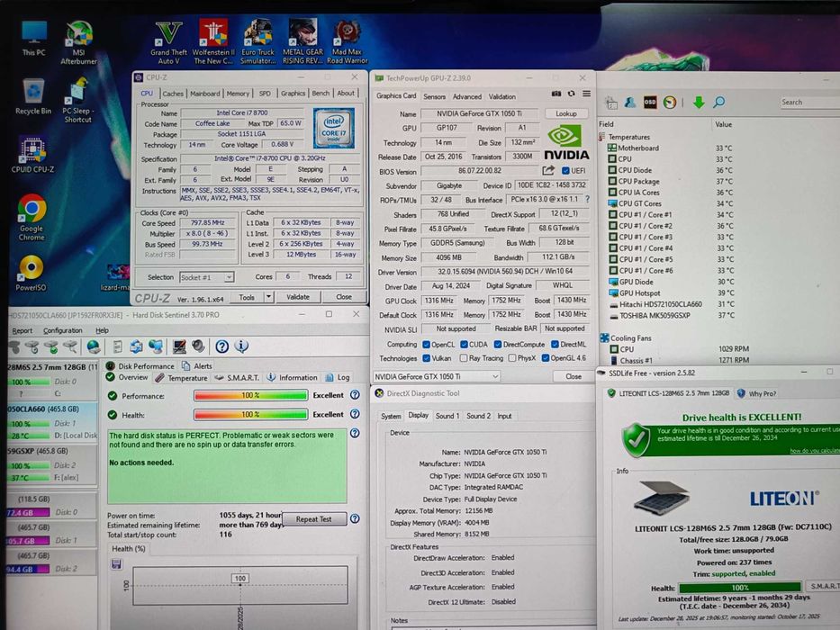Open the Recycle Bin icon
The image size is (840, 630).
point(33,96)
